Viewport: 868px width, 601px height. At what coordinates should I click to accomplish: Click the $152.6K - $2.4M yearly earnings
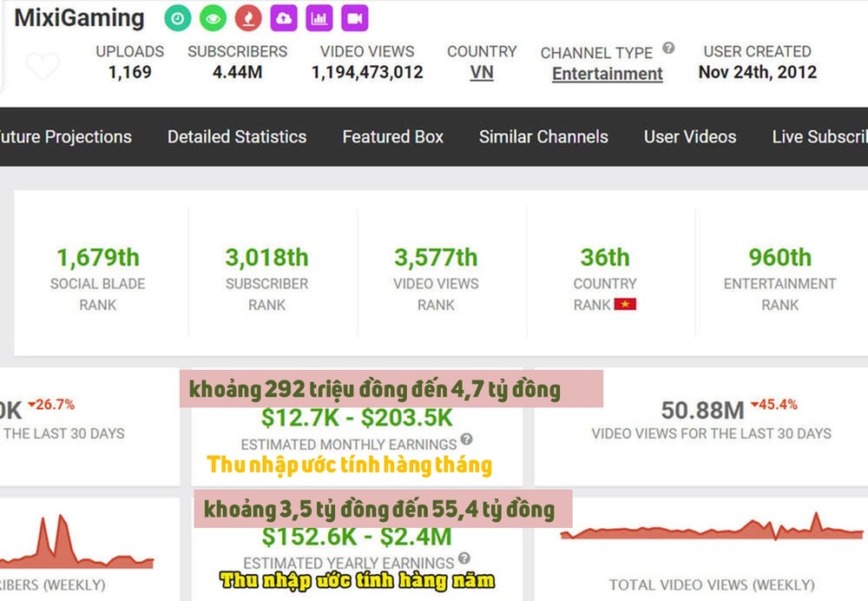pos(357,536)
